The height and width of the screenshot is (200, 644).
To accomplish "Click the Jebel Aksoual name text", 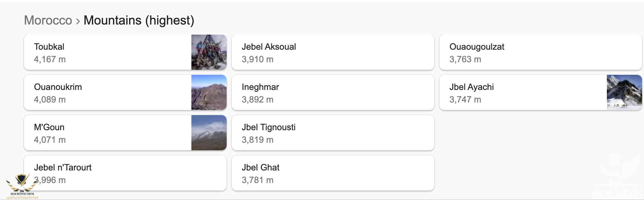I will [x=269, y=47].
